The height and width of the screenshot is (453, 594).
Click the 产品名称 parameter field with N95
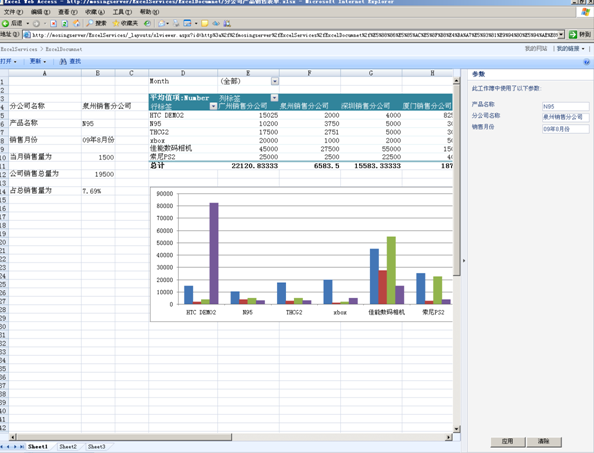coord(566,106)
